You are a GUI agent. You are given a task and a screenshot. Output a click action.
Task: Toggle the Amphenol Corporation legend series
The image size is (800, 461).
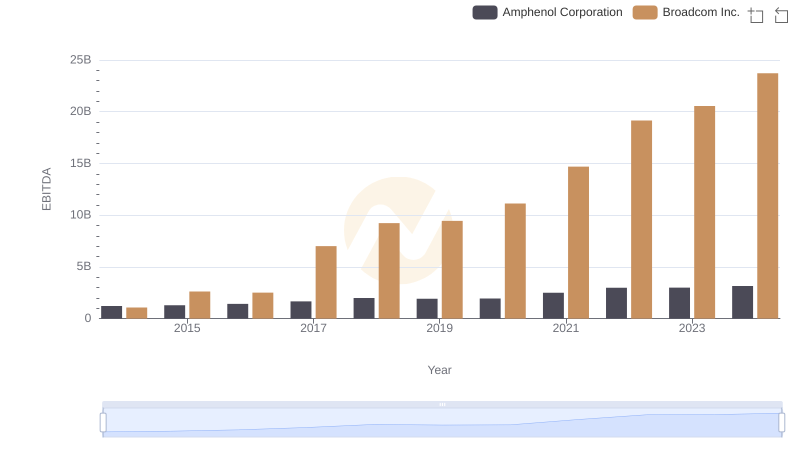click(547, 12)
